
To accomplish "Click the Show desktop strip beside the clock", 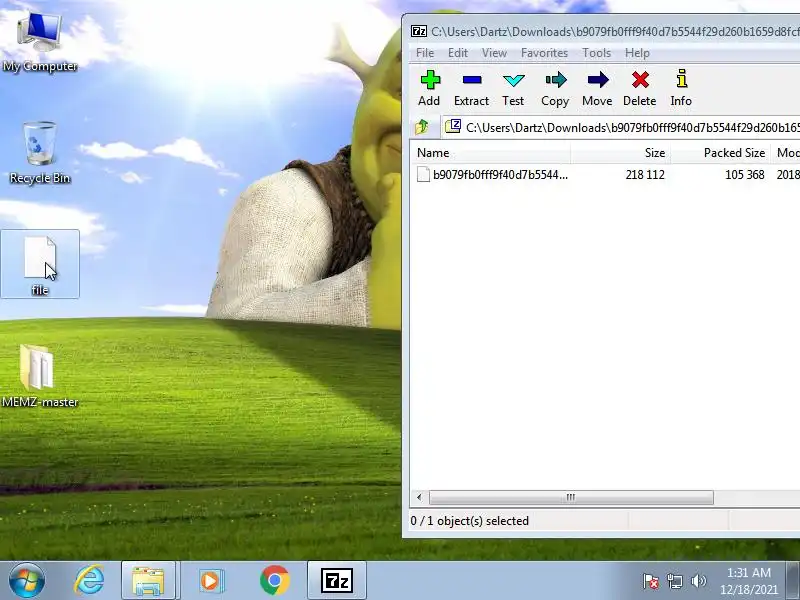I will (x=793, y=581).
